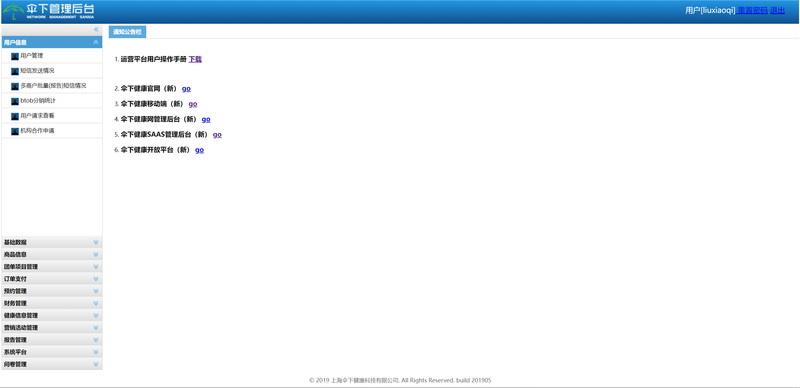Click the 用户[liuxiaoqi] username text

(x=710, y=10)
